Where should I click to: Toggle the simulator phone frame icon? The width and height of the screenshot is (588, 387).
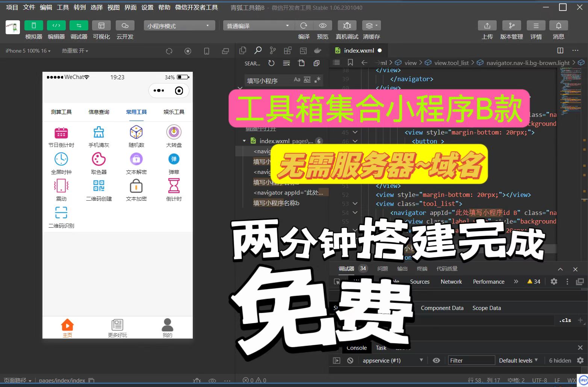pyautogui.click(x=206, y=51)
